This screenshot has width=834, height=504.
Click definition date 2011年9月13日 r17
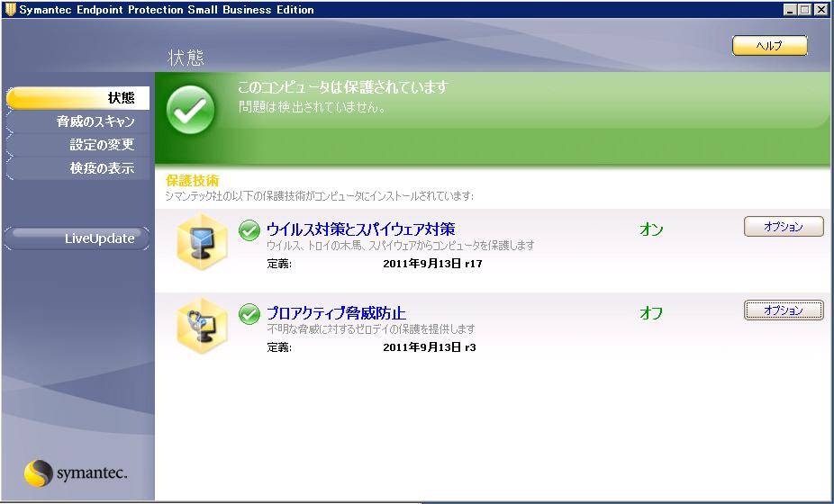tap(432, 264)
